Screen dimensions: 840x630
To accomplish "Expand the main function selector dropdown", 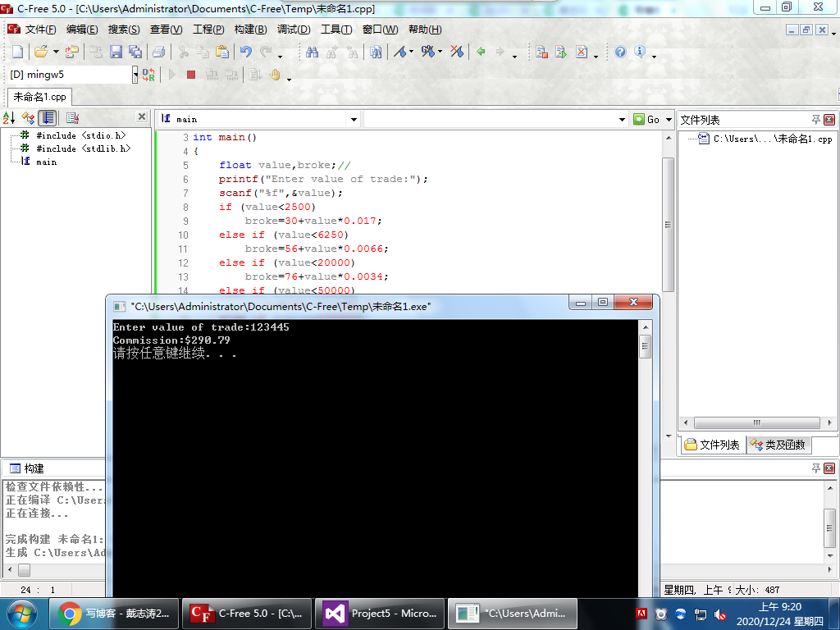I will point(354,119).
